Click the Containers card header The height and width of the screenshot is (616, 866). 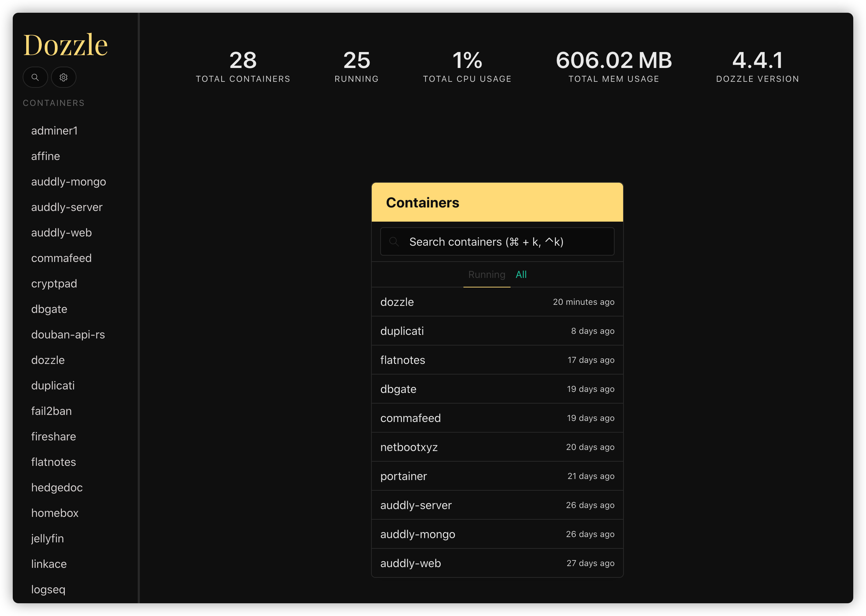tap(497, 202)
